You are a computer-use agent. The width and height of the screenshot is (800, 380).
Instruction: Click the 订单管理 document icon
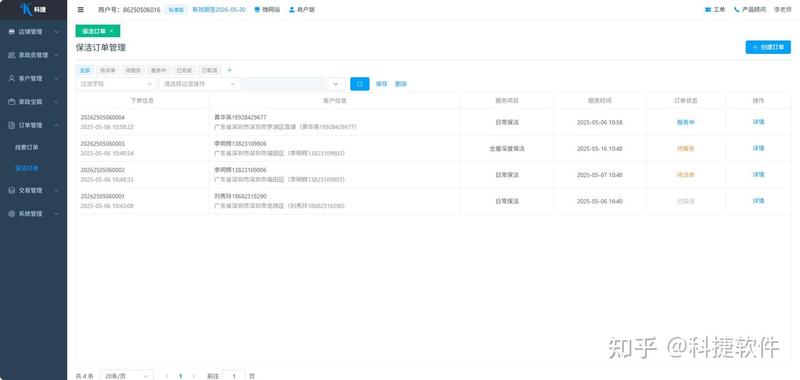tap(12, 125)
